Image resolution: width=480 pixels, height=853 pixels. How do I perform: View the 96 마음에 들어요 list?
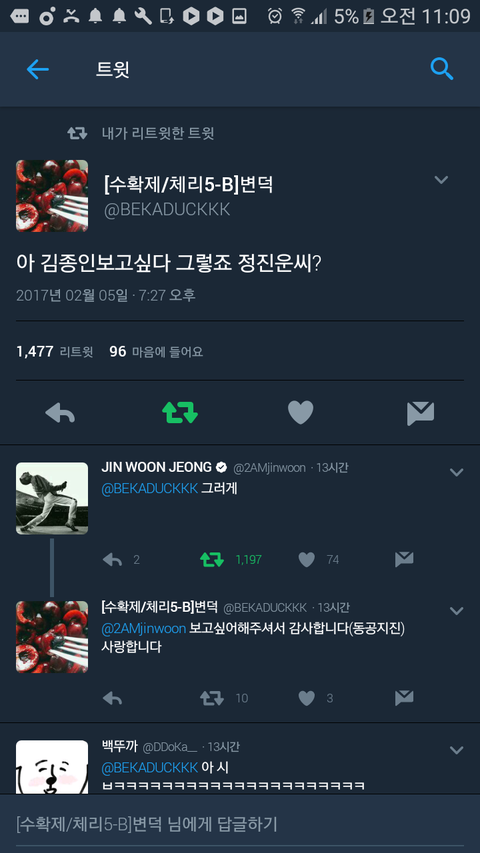[x=156, y=351]
